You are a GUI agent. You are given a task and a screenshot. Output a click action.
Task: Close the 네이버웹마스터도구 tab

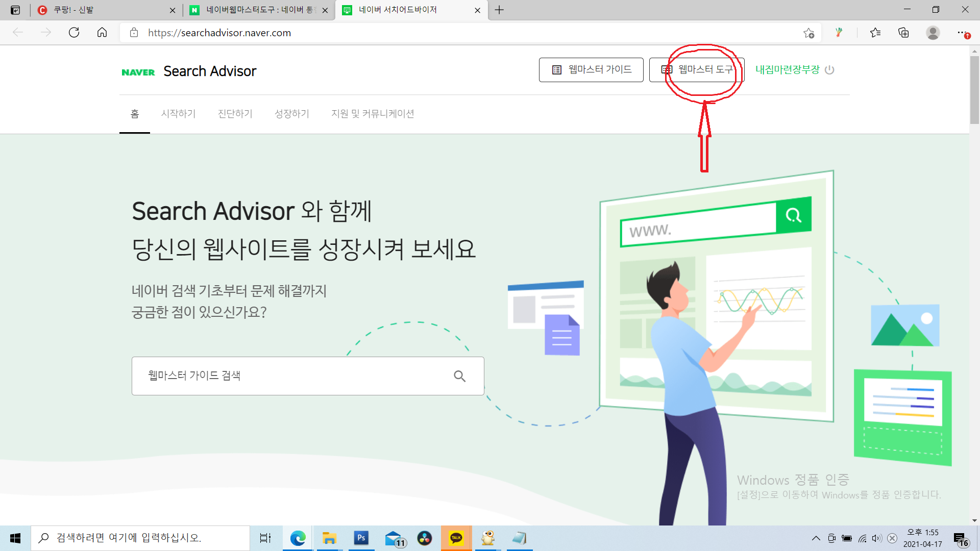[x=325, y=10]
